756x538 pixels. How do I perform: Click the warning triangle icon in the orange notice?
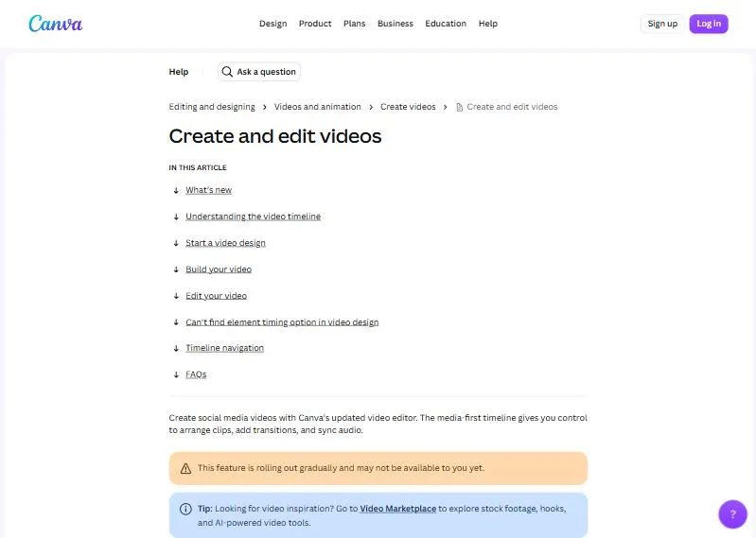(x=185, y=468)
